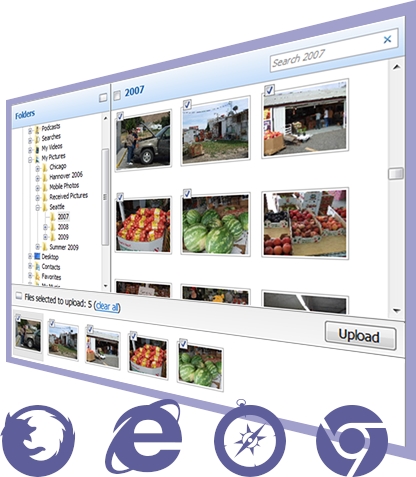Click the photo grid scrollbar thumb
This screenshot has width=416, height=477.
pyautogui.click(x=396, y=173)
